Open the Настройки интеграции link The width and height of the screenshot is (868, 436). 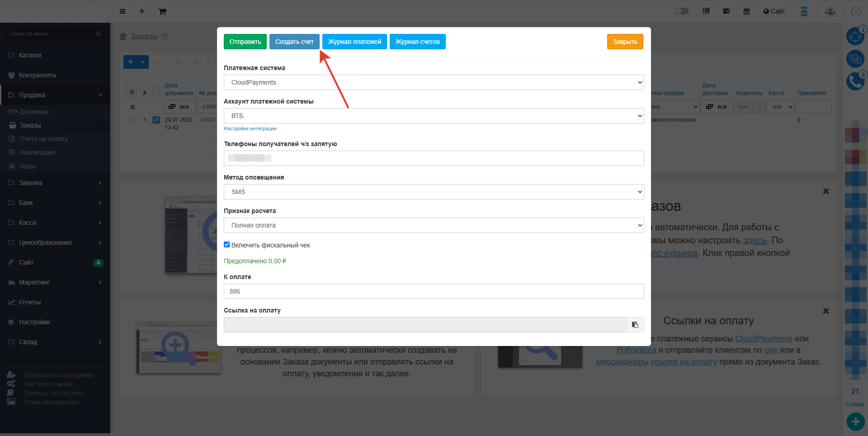point(250,128)
